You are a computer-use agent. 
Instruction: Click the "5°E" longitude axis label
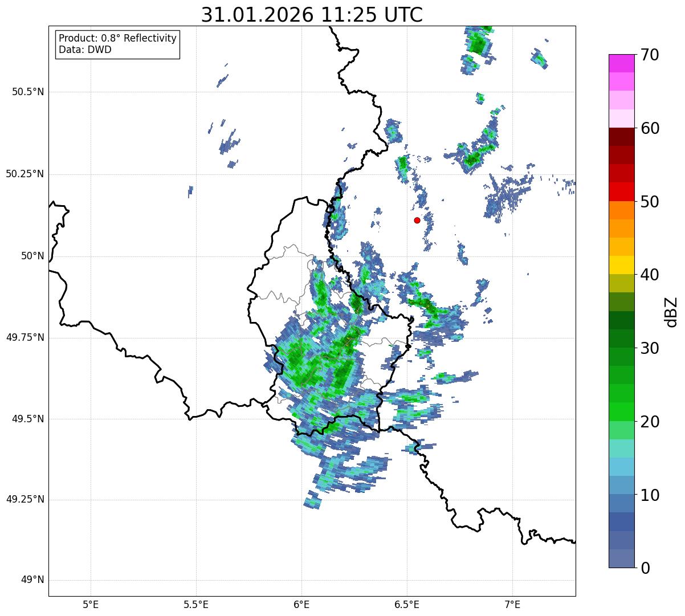(91, 605)
